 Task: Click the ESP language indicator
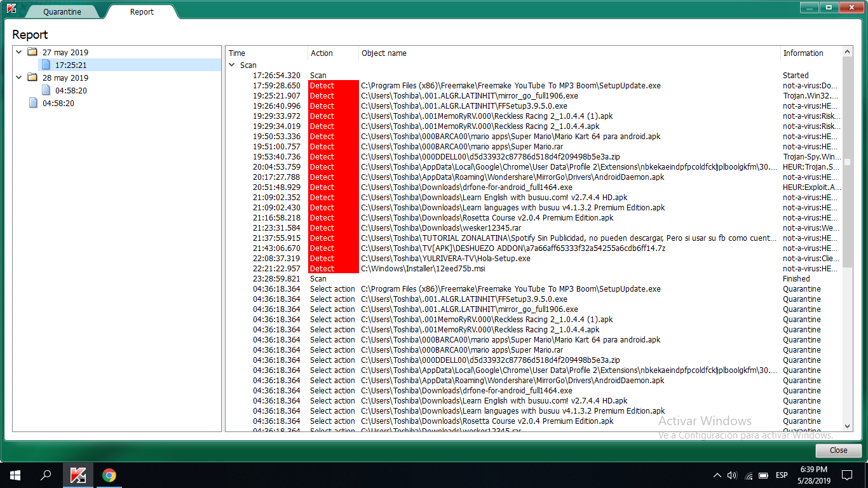coord(782,475)
